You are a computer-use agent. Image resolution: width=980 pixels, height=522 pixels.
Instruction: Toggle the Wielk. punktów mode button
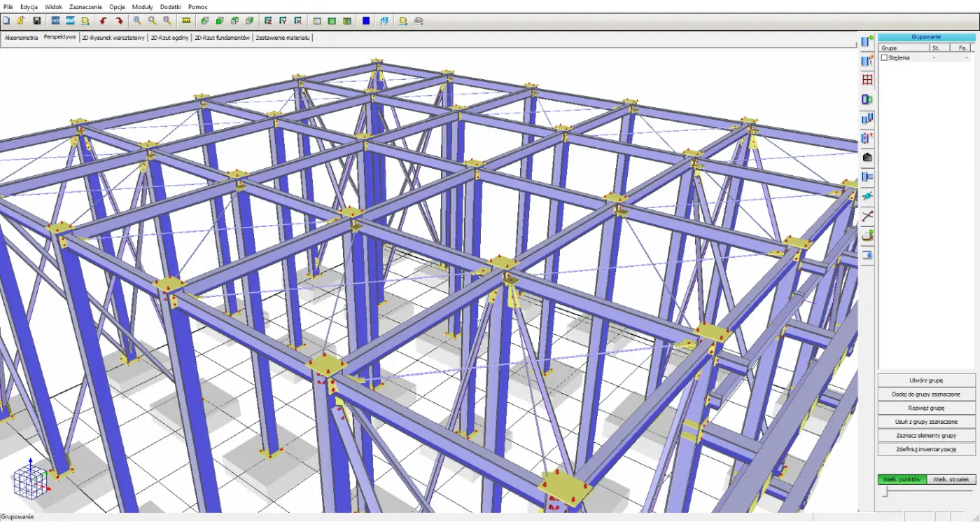click(x=902, y=479)
